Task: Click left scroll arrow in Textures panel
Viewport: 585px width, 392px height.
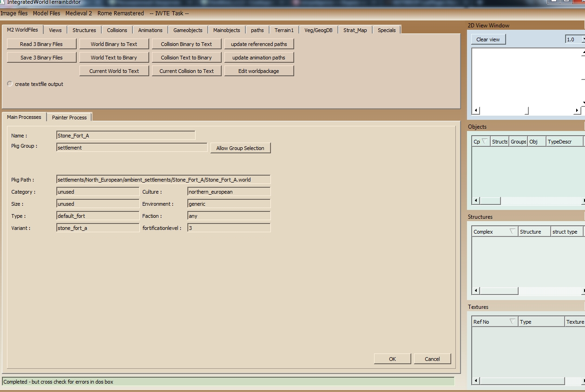Action: [476, 381]
